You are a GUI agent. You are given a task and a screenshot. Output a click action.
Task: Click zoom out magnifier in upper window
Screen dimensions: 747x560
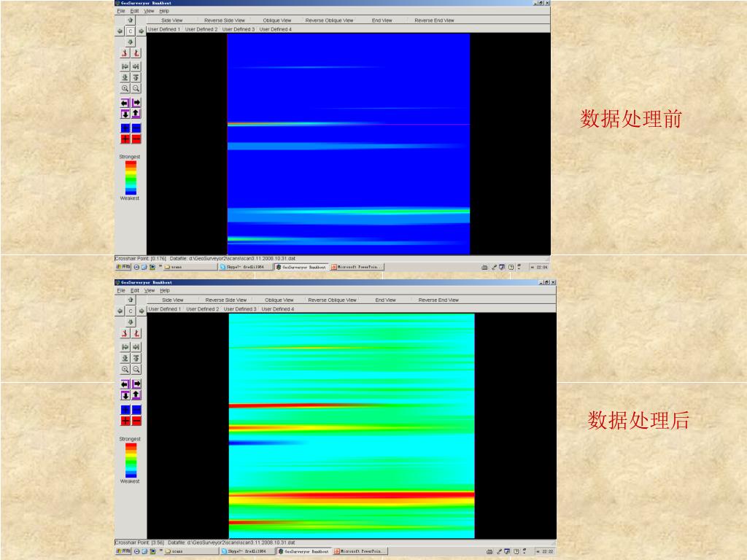point(136,88)
